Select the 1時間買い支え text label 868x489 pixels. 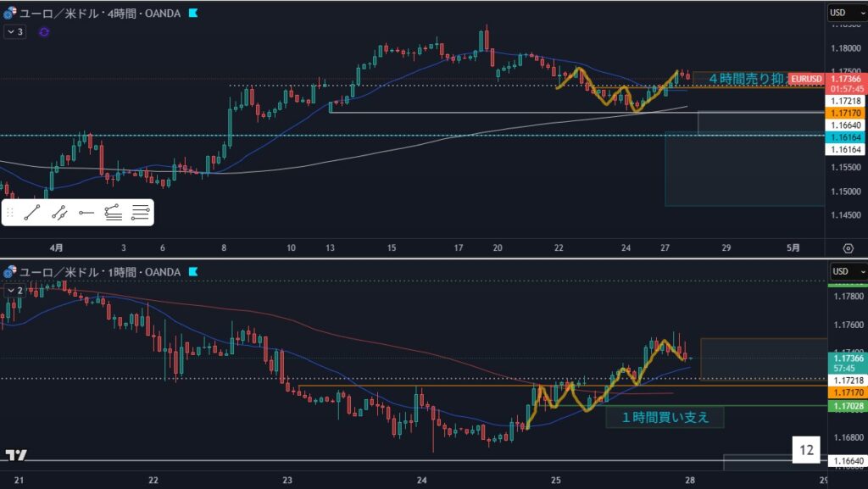point(665,417)
